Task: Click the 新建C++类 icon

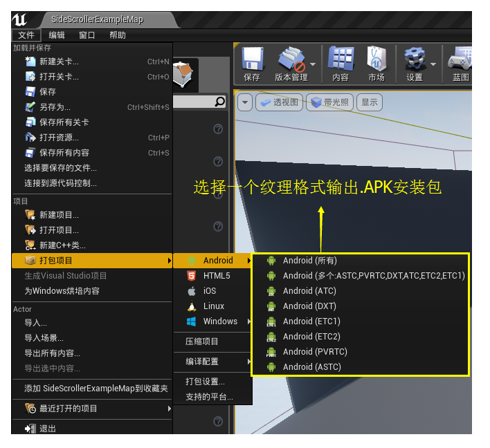Action: point(30,245)
